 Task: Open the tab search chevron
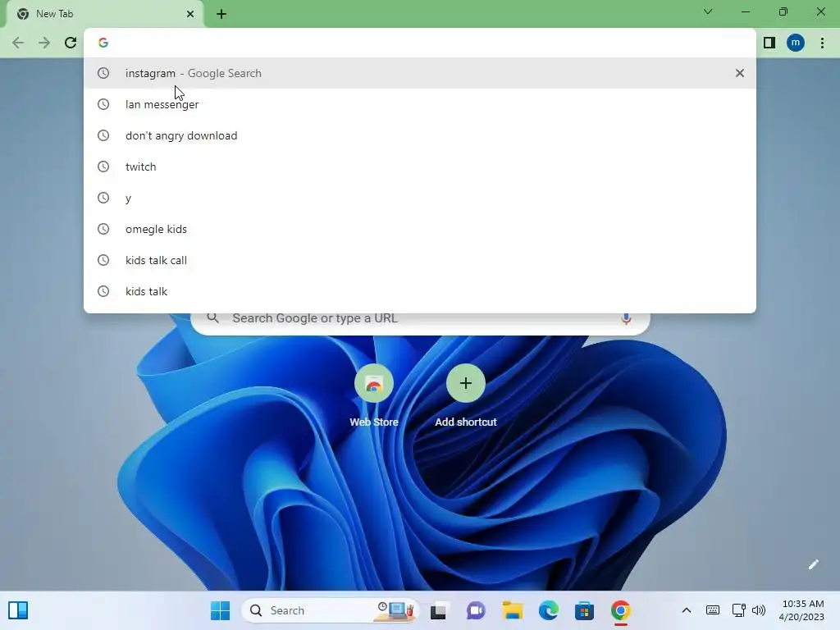point(708,11)
